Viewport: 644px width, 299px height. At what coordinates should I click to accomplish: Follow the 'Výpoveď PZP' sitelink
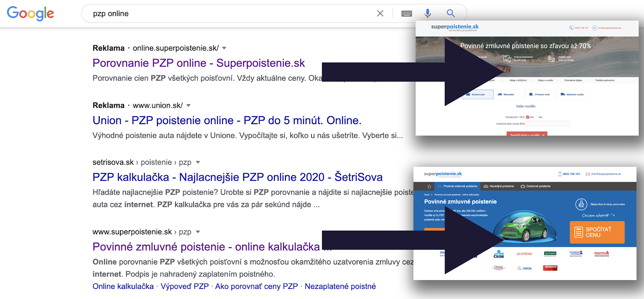tap(185, 286)
